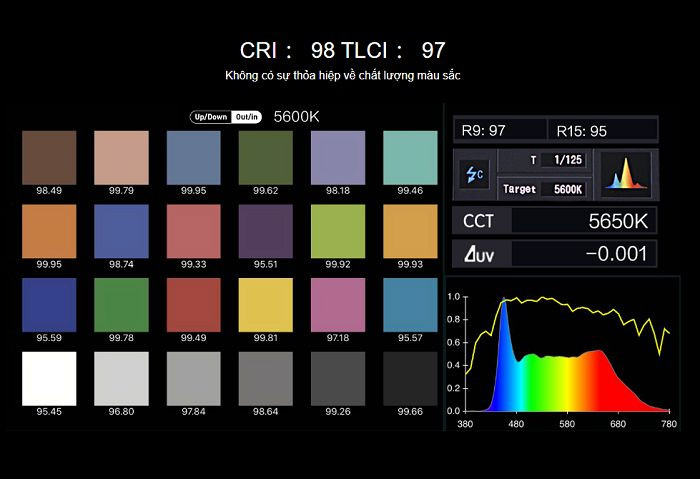Click the flash mode icon
700x479 pixels.
coord(473,174)
